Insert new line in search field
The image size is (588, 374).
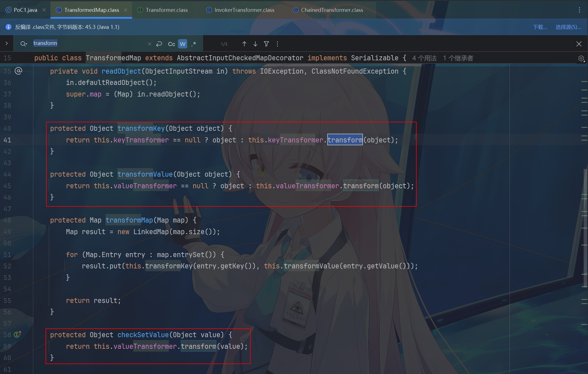point(159,44)
